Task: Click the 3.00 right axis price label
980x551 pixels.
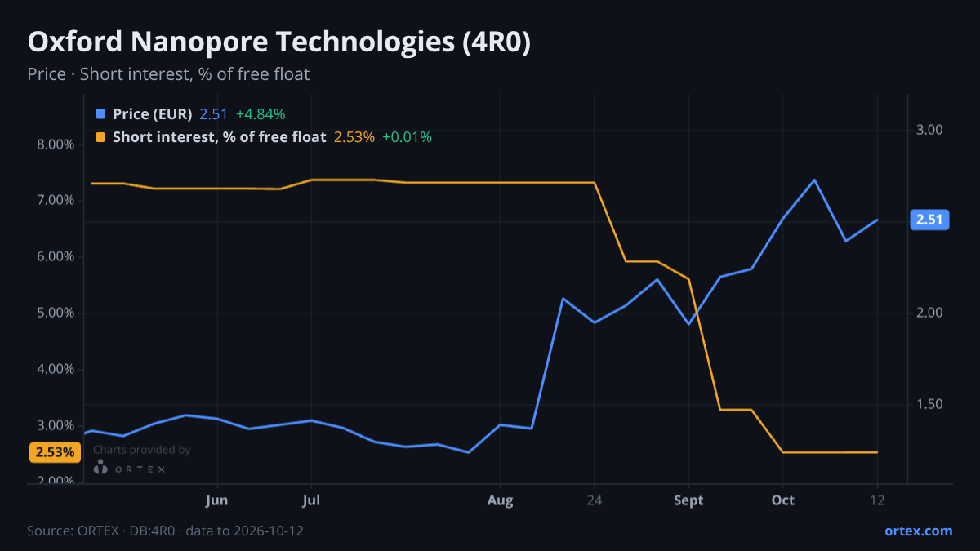Action: coord(930,130)
